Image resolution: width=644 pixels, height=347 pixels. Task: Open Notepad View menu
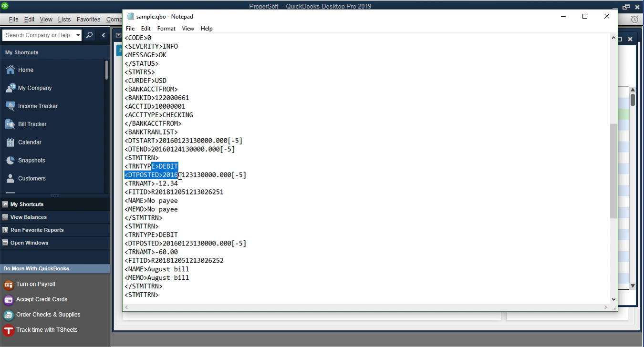[188, 29]
